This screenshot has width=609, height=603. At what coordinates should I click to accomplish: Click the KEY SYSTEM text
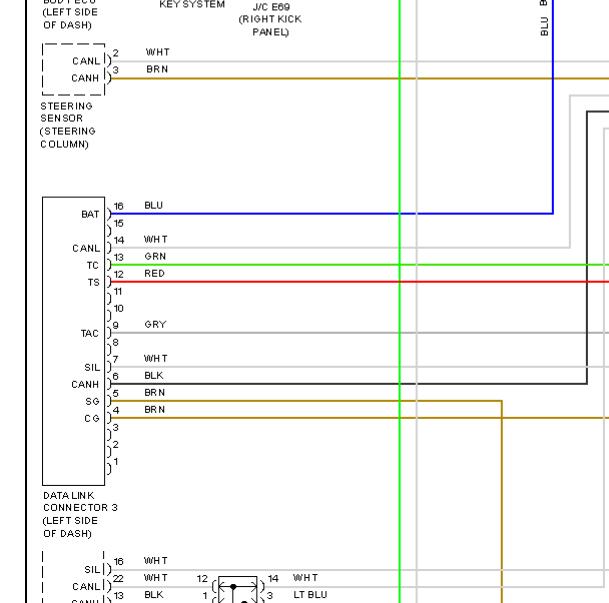click(x=192, y=5)
